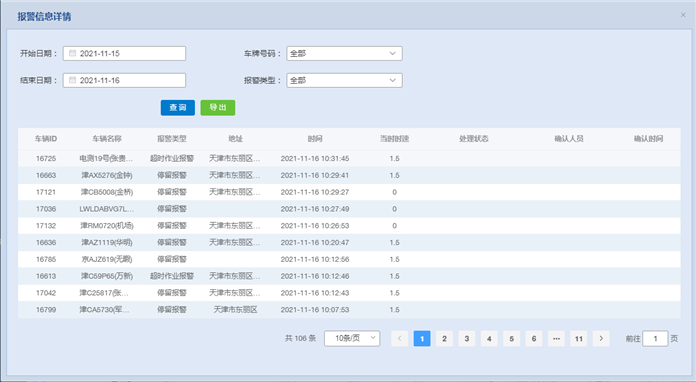Click the 确认时间 column header
Image resolution: width=696 pixels, height=382 pixels.
pyautogui.click(x=648, y=139)
